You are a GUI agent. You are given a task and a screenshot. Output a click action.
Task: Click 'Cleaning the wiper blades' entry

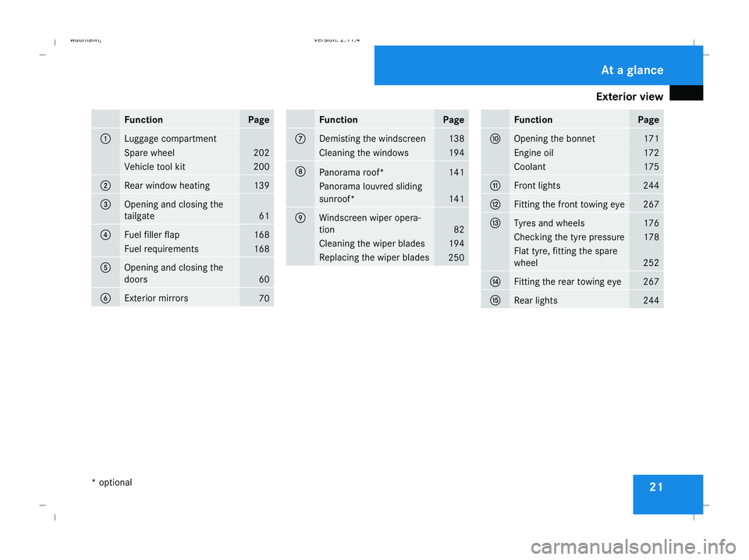(x=372, y=243)
